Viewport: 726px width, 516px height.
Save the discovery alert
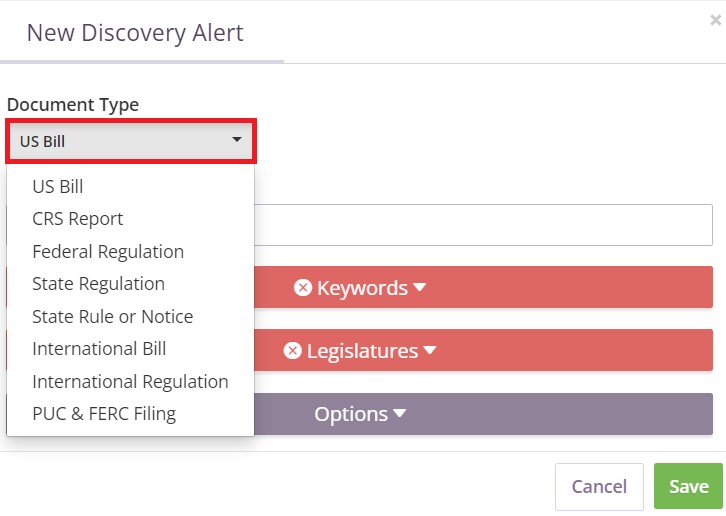688,486
